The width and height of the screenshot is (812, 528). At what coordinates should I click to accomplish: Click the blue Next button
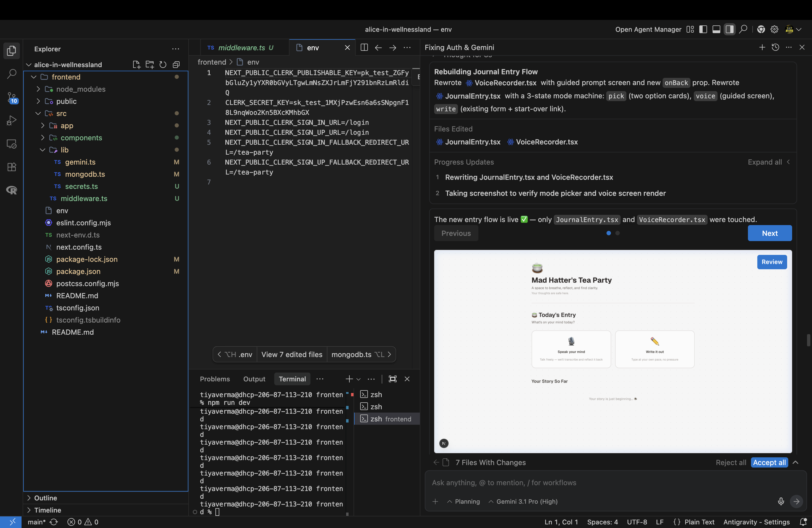(x=769, y=233)
